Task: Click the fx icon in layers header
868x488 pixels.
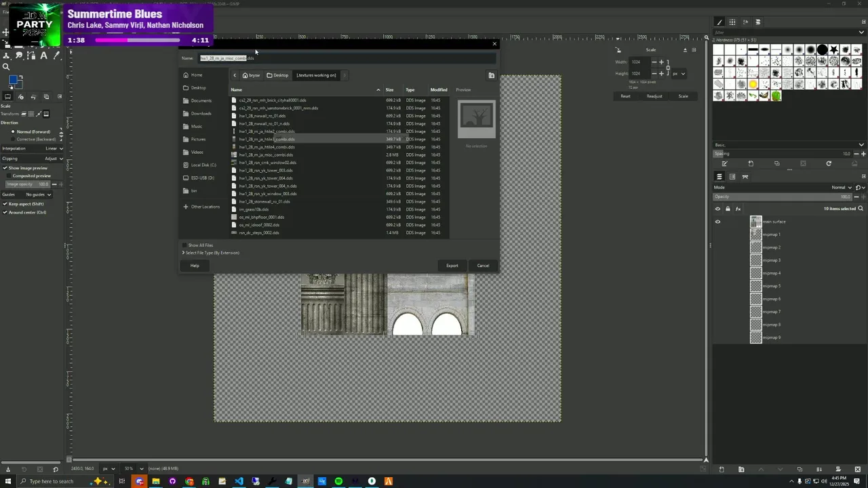Action: click(x=738, y=209)
